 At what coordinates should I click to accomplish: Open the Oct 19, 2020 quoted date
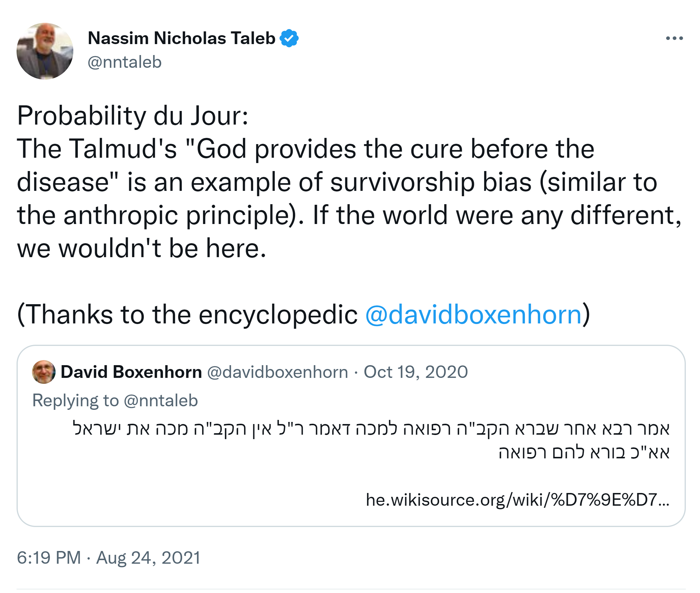click(x=416, y=372)
